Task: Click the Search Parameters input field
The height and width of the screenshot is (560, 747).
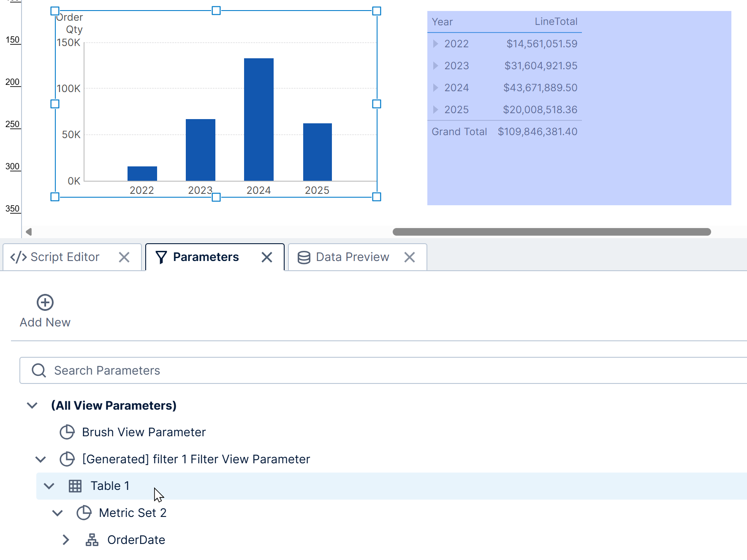Action: [383, 370]
